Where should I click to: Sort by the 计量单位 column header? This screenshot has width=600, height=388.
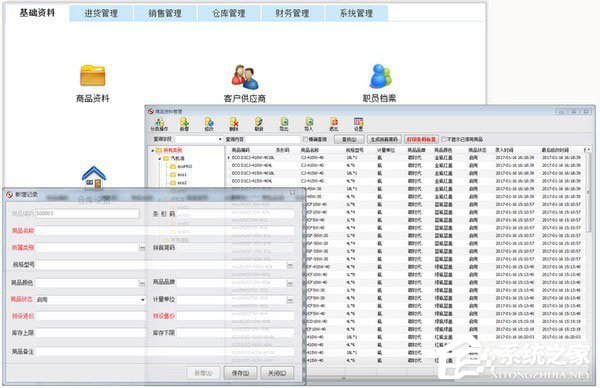coord(386,150)
